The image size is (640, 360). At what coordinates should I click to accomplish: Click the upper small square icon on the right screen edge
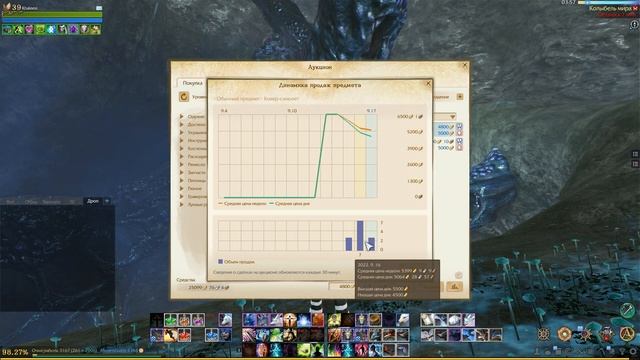pos(635,154)
